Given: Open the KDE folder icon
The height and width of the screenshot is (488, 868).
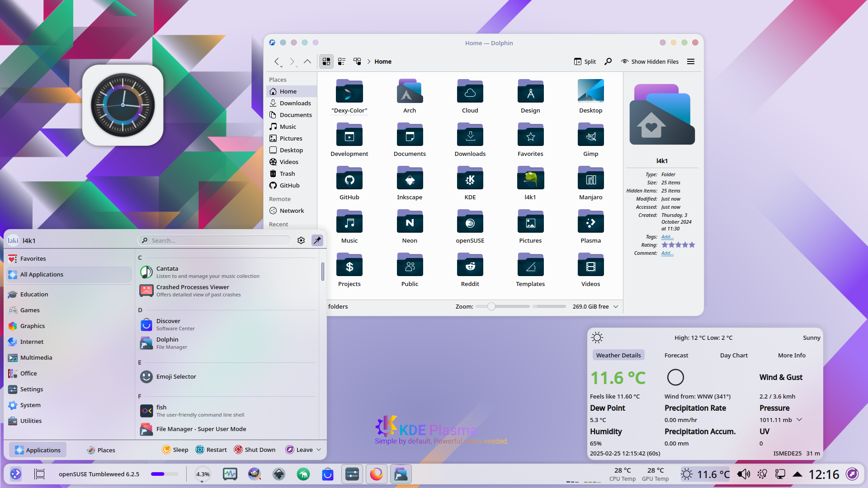Looking at the screenshot, I should [470, 178].
